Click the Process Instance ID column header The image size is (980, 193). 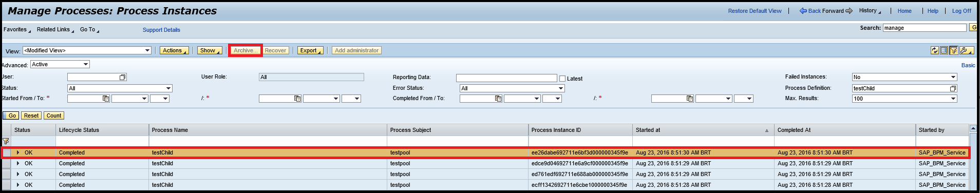580,130
